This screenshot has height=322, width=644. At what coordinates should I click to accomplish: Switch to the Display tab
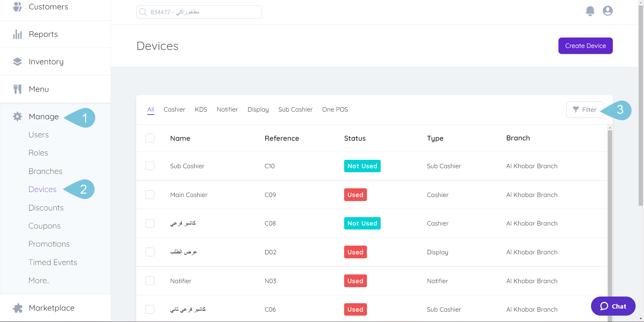coord(258,110)
